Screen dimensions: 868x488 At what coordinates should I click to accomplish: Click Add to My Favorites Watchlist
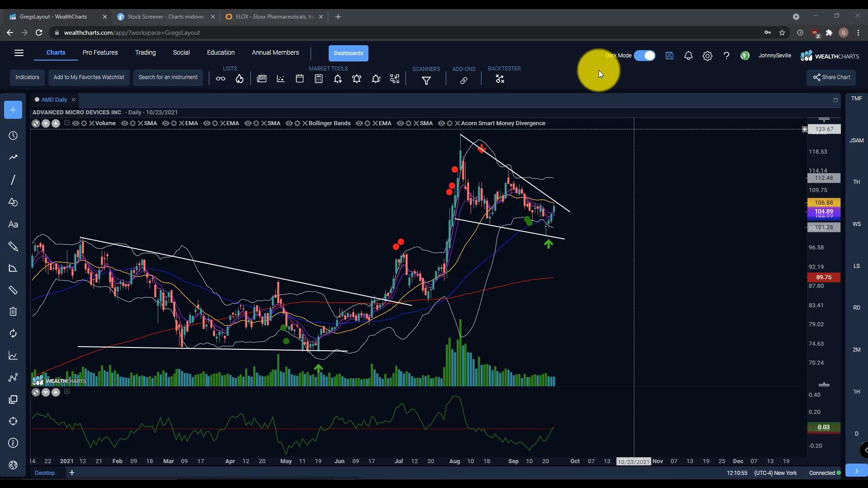tap(89, 77)
